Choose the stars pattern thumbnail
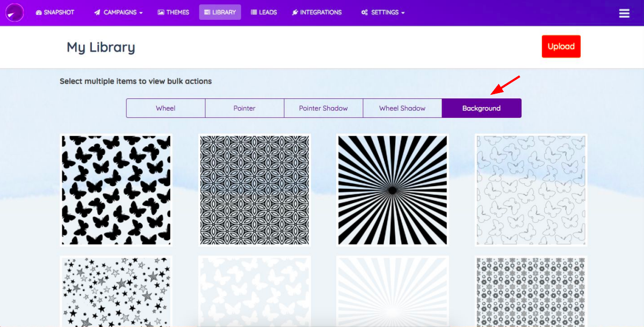 click(116, 292)
